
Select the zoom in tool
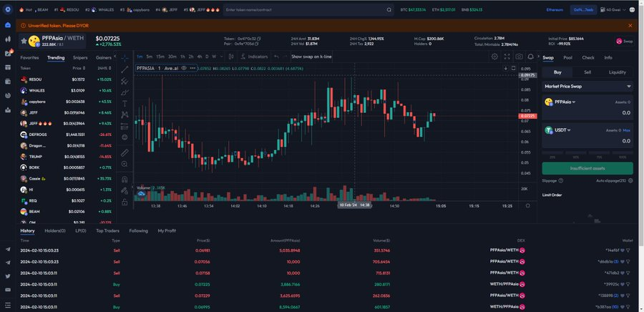125,164
